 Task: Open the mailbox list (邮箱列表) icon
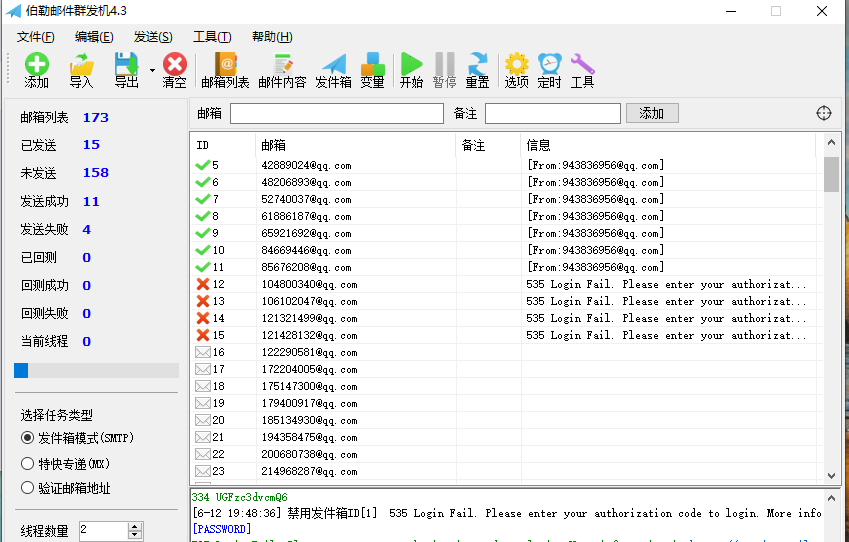click(225, 66)
